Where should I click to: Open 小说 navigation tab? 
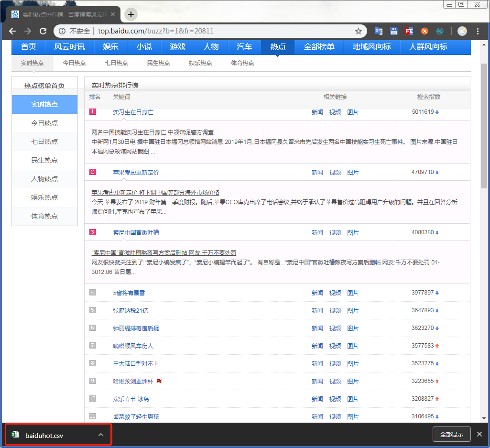coord(144,47)
